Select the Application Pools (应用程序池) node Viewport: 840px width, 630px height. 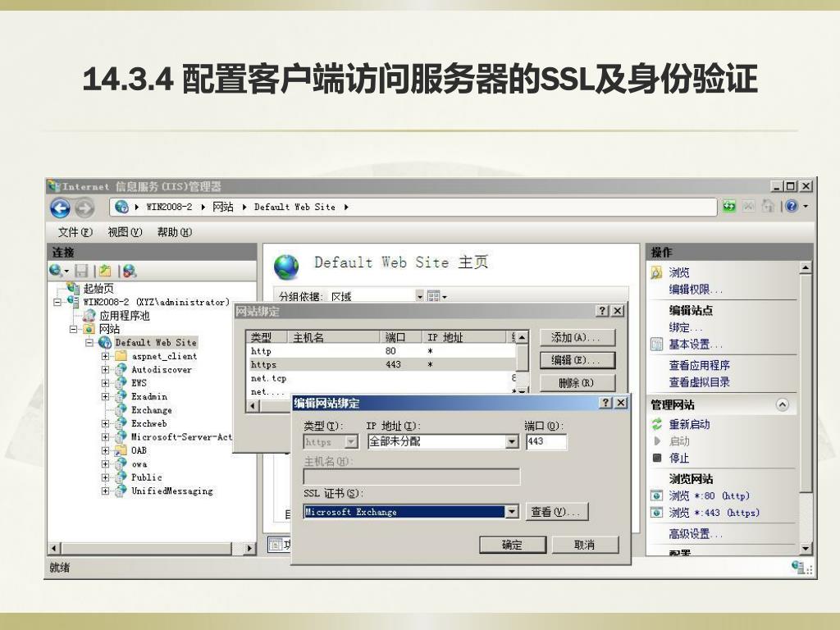[125, 316]
